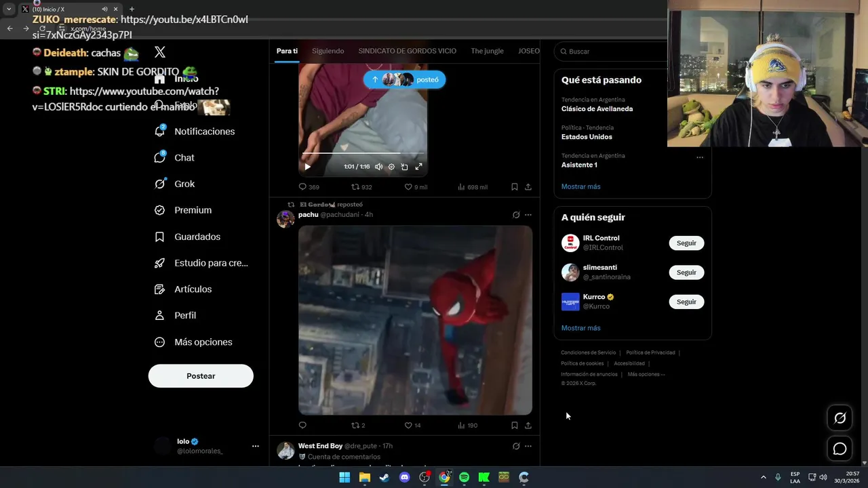Click the Postear button
This screenshot has height=488, width=868.
coord(201,376)
